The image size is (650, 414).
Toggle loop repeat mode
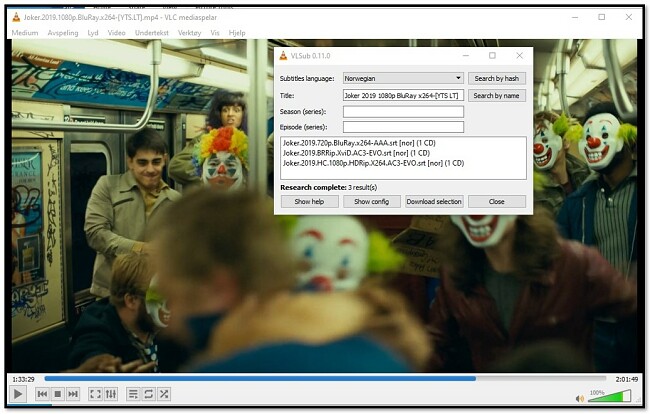pos(148,394)
